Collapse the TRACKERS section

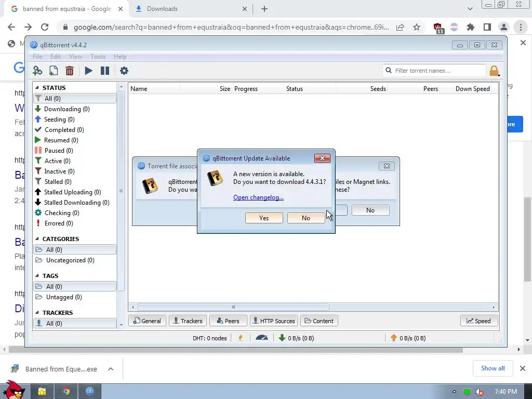pyautogui.click(x=37, y=312)
